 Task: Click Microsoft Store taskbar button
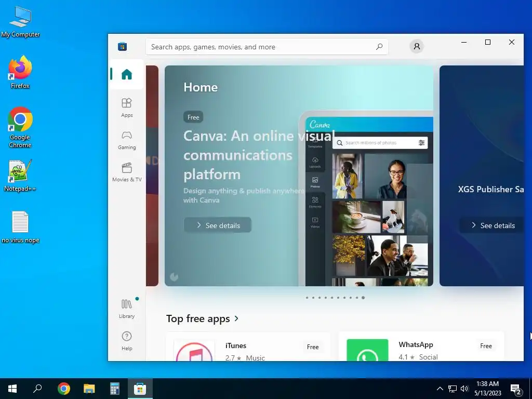[x=140, y=389]
